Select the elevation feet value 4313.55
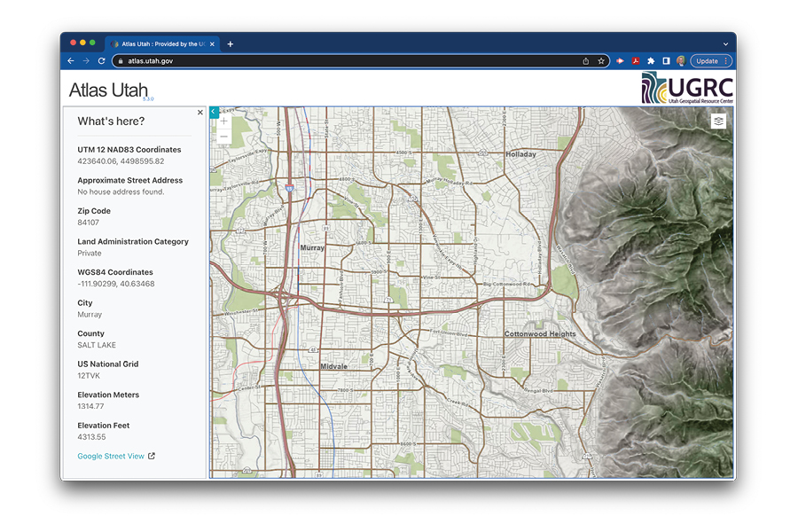This screenshot has height=532, width=798. coord(91,437)
